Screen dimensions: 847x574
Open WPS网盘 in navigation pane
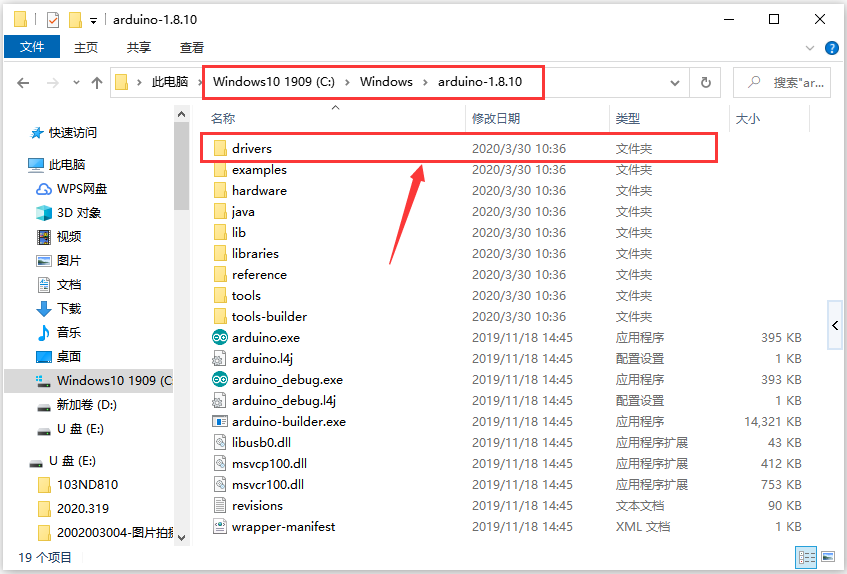[x=82, y=189]
